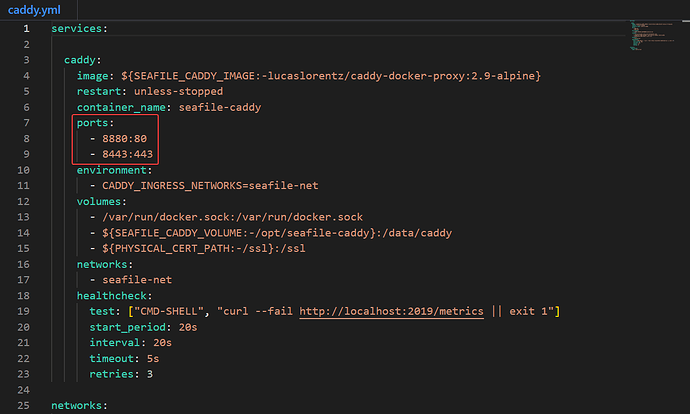The width and height of the screenshot is (690, 414).
Task: Click the 'exit 1' text in healthcheck
Action: 528,311
